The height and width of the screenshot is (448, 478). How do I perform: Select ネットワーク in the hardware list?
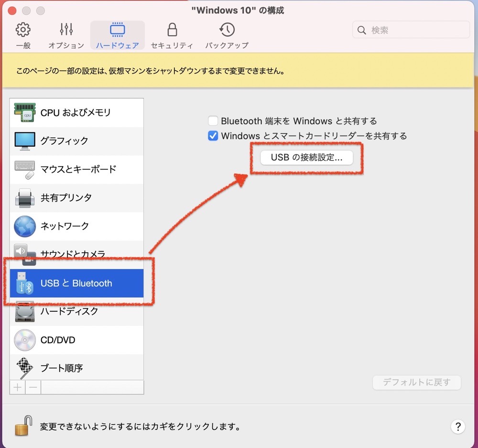tap(76, 226)
